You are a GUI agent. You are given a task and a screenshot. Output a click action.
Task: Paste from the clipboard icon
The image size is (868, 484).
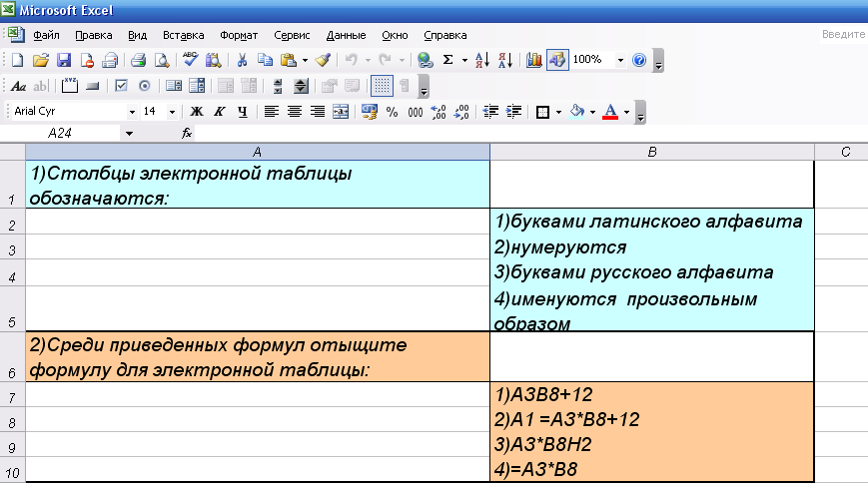pos(289,60)
